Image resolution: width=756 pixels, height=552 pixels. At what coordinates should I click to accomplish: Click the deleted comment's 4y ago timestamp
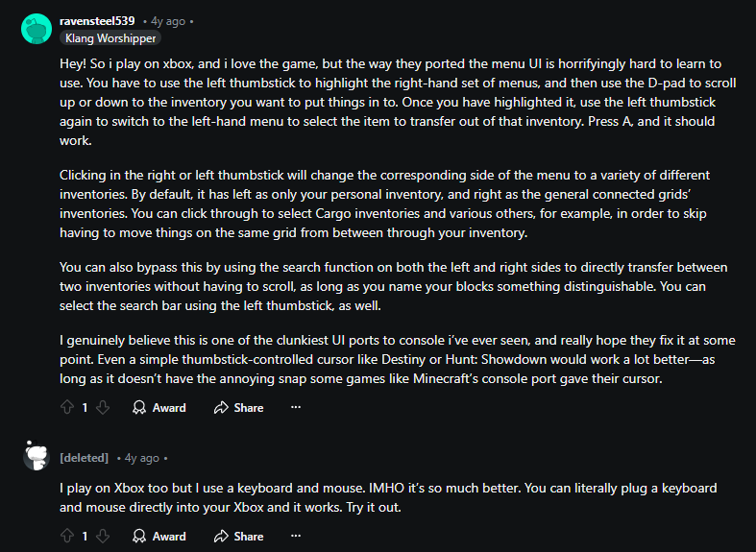pyautogui.click(x=141, y=458)
